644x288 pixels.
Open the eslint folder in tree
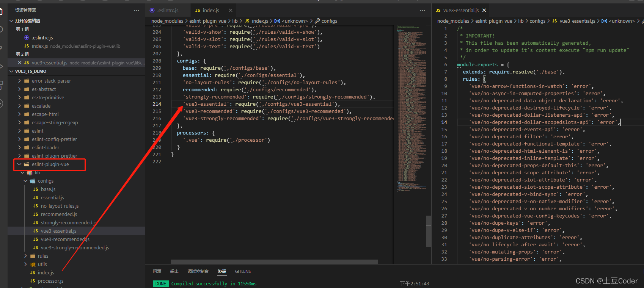tap(38, 131)
